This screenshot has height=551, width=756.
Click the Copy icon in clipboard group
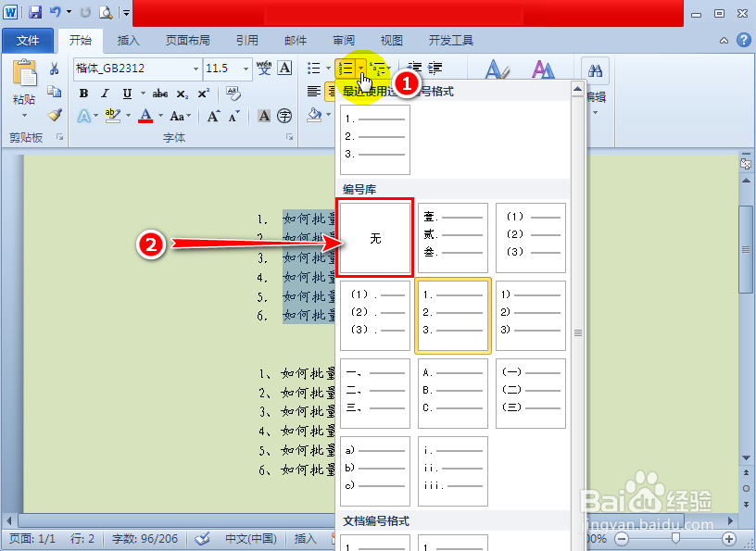click(55, 92)
